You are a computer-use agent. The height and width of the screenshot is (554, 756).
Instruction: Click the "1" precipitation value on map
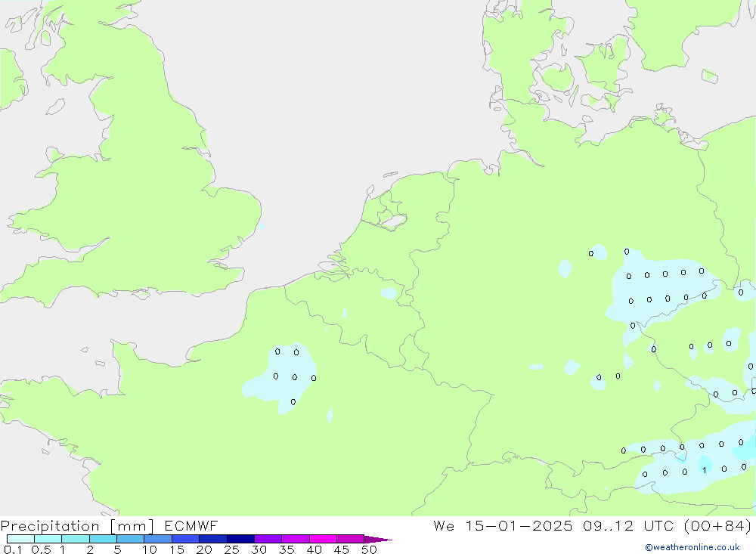(x=705, y=470)
